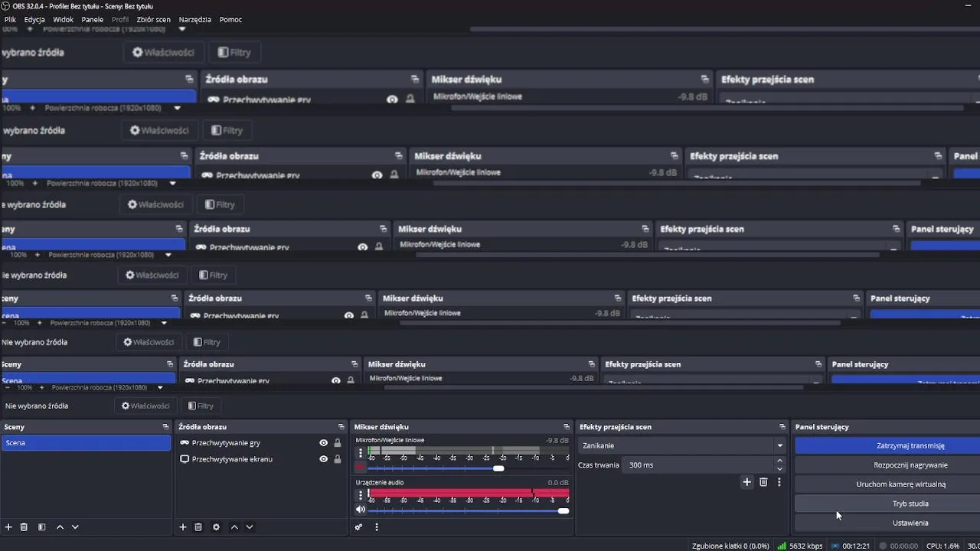The height and width of the screenshot is (551, 980).
Task: Open the Pomoc menu
Action: click(x=230, y=19)
